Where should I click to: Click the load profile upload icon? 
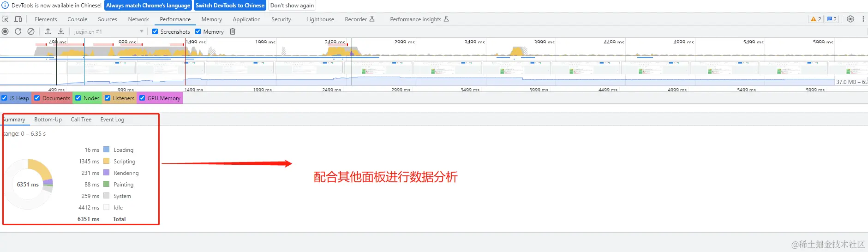pos(48,31)
